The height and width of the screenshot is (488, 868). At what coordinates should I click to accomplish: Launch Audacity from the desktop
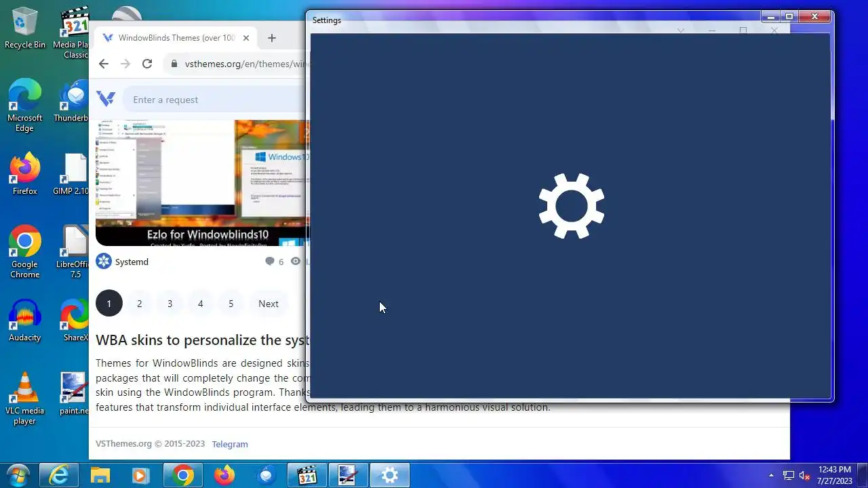click(x=25, y=321)
